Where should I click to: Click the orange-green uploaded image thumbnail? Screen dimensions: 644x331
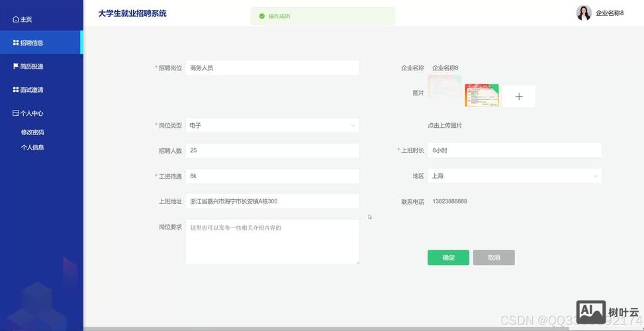pyautogui.click(x=482, y=95)
